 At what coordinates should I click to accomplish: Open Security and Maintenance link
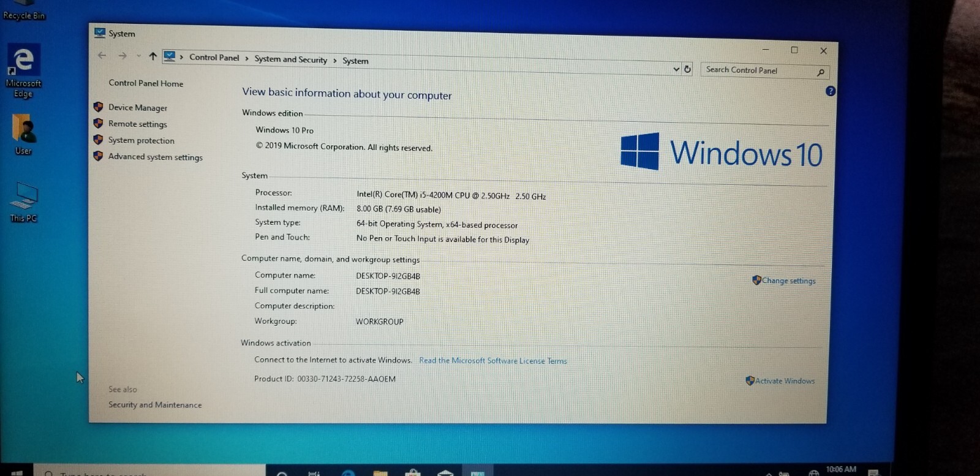click(155, 405)
